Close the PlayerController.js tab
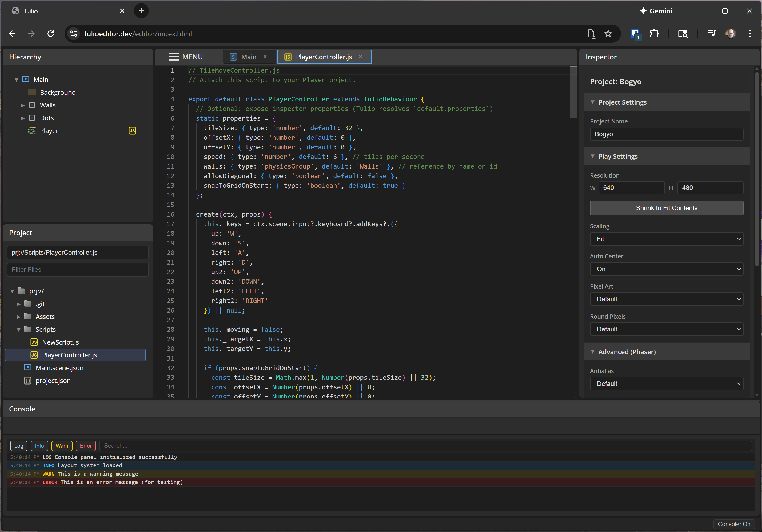762x532 pixels. [360, 57]
